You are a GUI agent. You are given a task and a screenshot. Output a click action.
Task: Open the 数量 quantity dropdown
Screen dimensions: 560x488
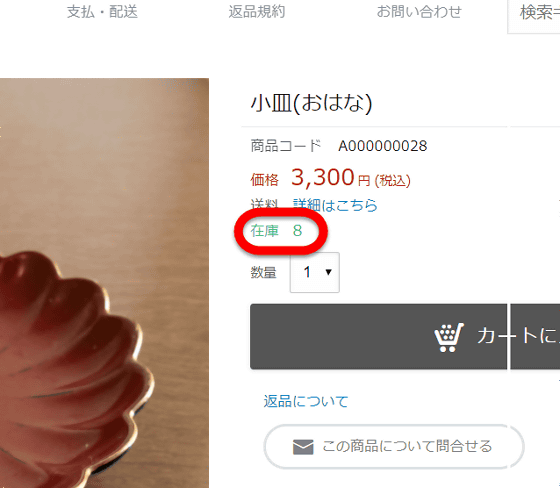tap(315, 273)
